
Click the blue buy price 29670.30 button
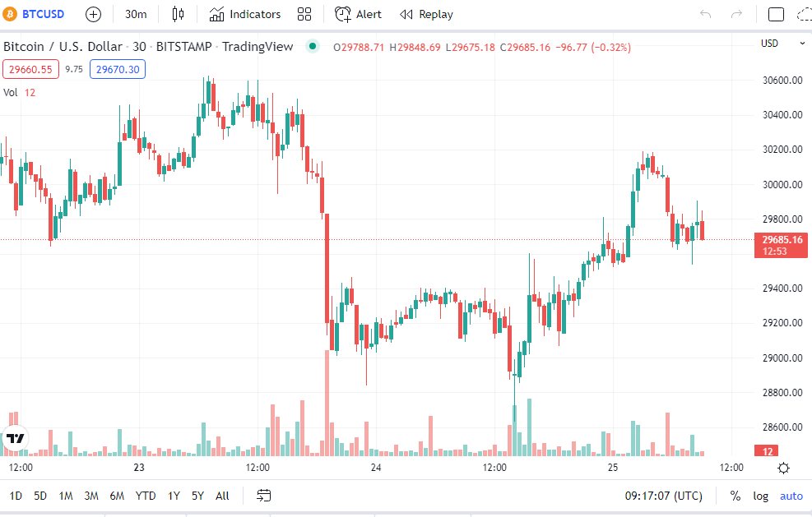coord(118,70)
